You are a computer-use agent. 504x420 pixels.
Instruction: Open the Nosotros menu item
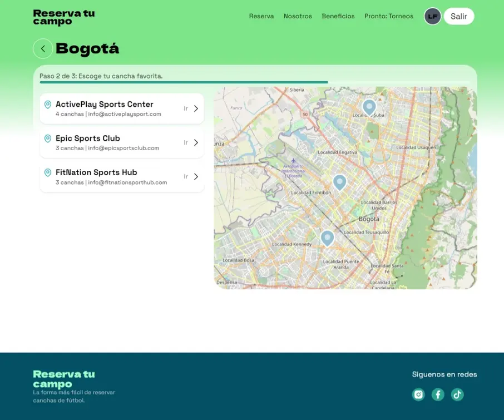(298, 16)
